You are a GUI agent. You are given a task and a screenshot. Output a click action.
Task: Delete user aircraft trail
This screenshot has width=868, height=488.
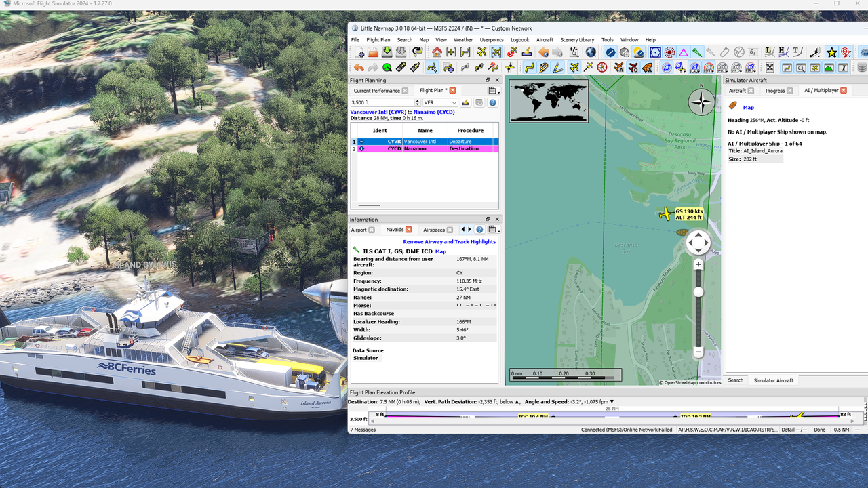point(512,52)
